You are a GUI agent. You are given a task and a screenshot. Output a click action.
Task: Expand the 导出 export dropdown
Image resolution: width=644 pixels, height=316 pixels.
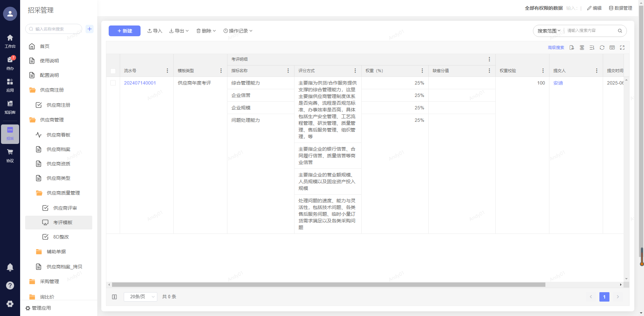pos(179,31)
